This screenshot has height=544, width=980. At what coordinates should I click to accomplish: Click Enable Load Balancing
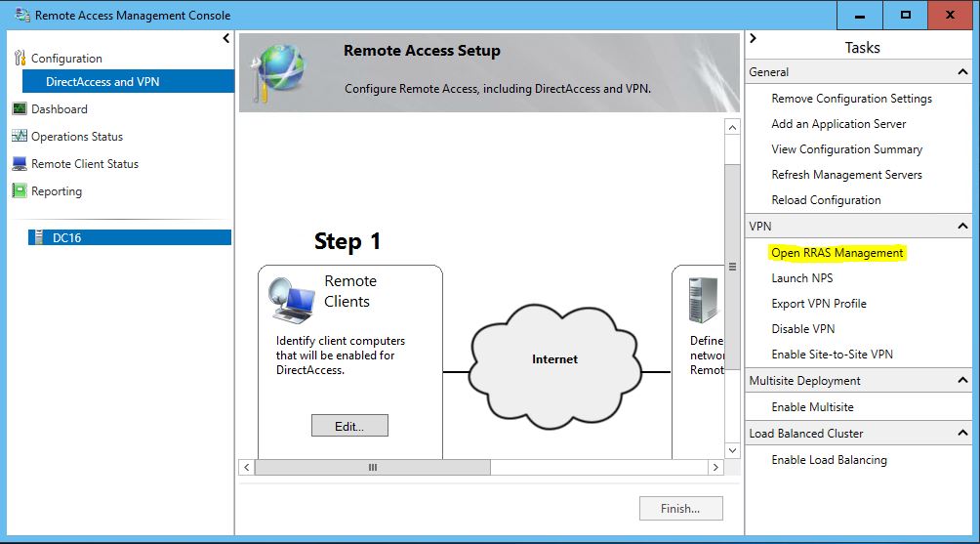(x=829, y=460)
